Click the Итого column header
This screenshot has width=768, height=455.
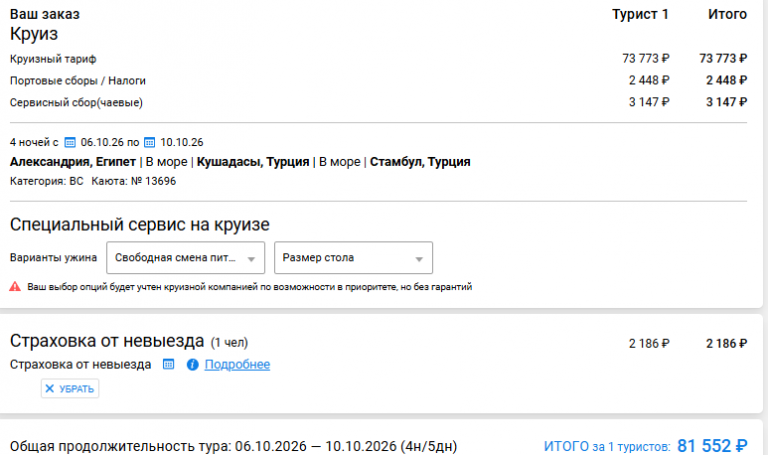pyautogui.click(x=727, y=14)
